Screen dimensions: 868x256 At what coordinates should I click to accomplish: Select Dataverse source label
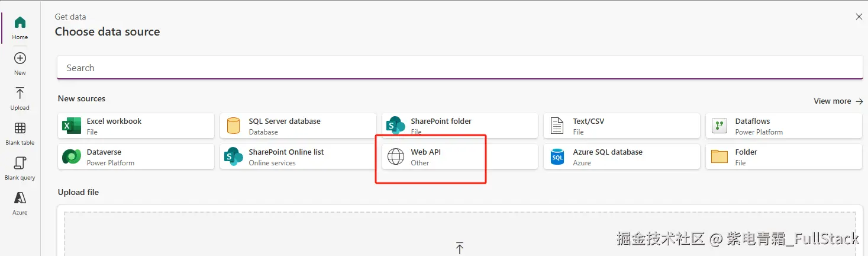[104, 152]
